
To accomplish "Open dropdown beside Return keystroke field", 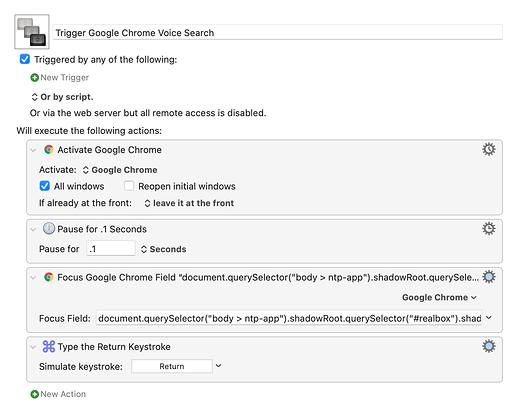I will (218, 366).
